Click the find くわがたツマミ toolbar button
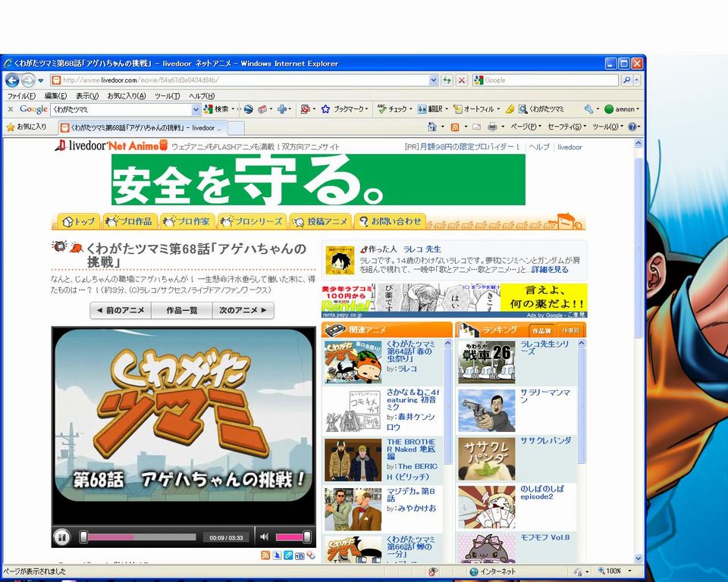 coord(541,109)
